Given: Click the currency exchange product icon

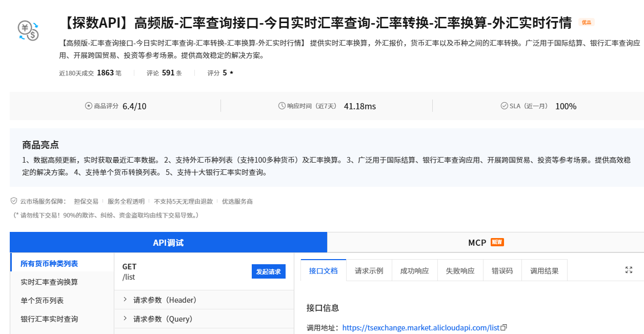Looking at the screenshot, I should [x=28, y=31].
